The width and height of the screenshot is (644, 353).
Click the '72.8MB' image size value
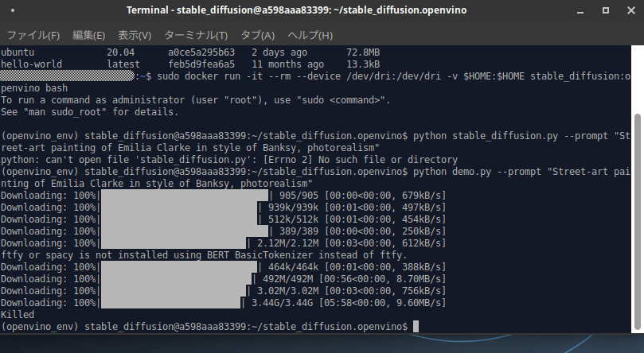363,52
